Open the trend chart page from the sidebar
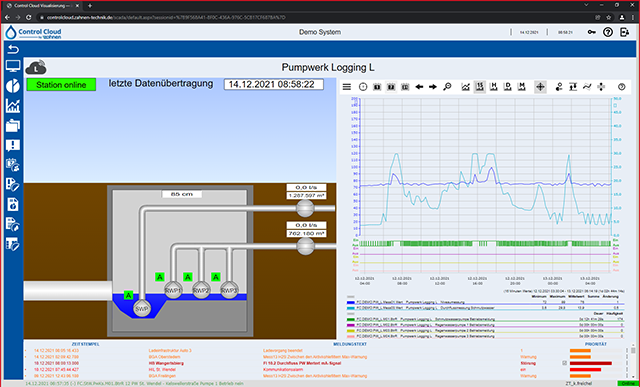Screen dimensions: 640x387 (x=13, y=106)
